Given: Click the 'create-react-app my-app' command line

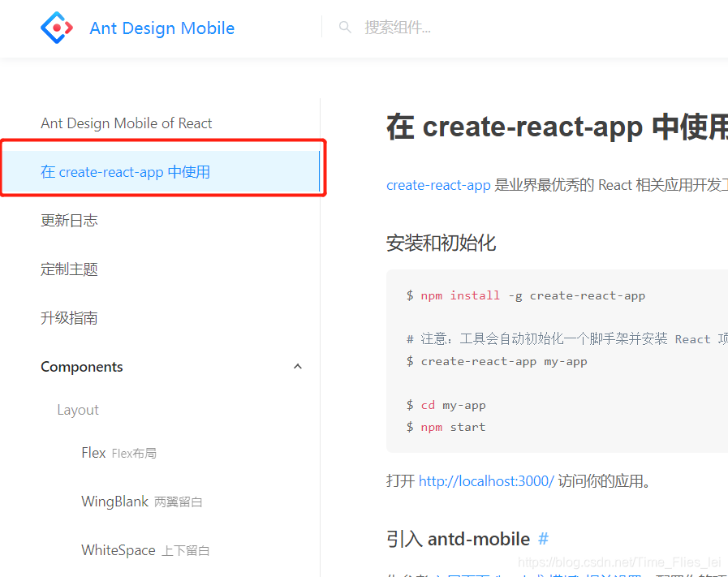Looking at the screenshot, I should pyautogui.click(x=497, y=361).
